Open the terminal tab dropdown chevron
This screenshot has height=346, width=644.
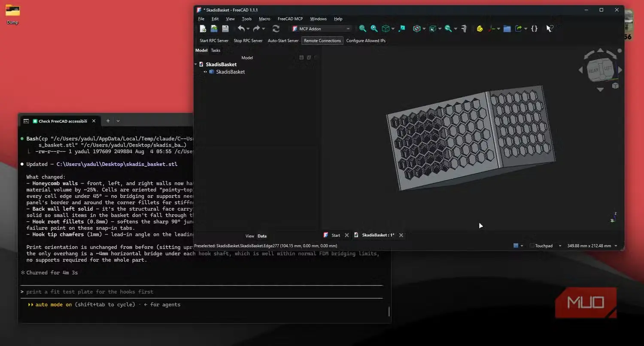click(x=118, y=121)
